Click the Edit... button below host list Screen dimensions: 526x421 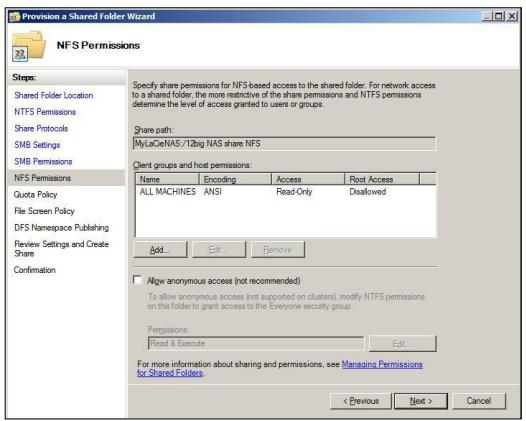pos(219,250)
